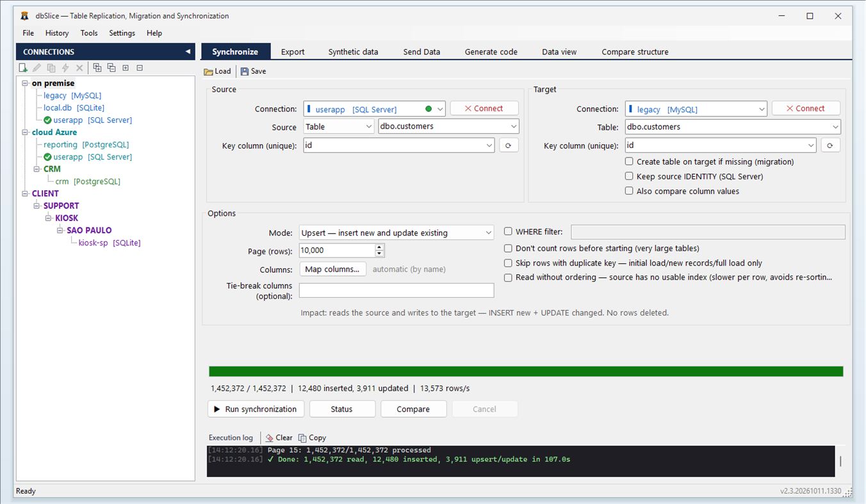Click the stacked-squares minus icon in Connections toolbar
This screenshot has width=866, height=504.
tap(111, 68)
